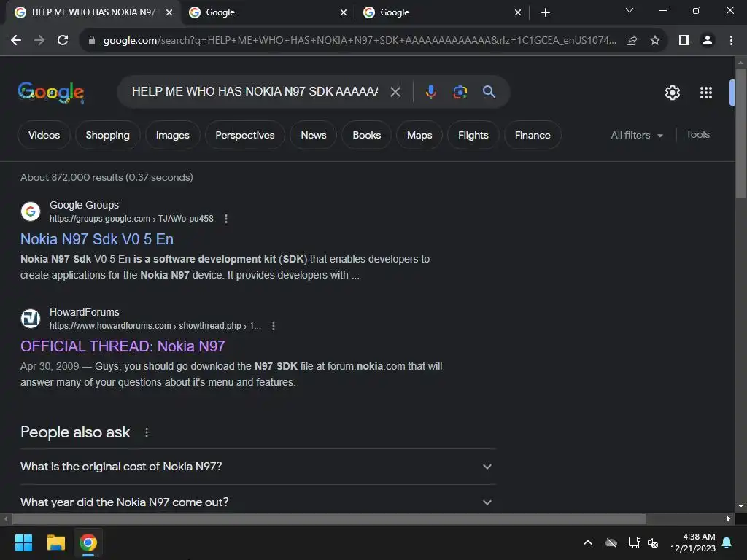Open more options for HowardForums result
The height and width of the screenshot is (560, 747).
tap(273, 326)
